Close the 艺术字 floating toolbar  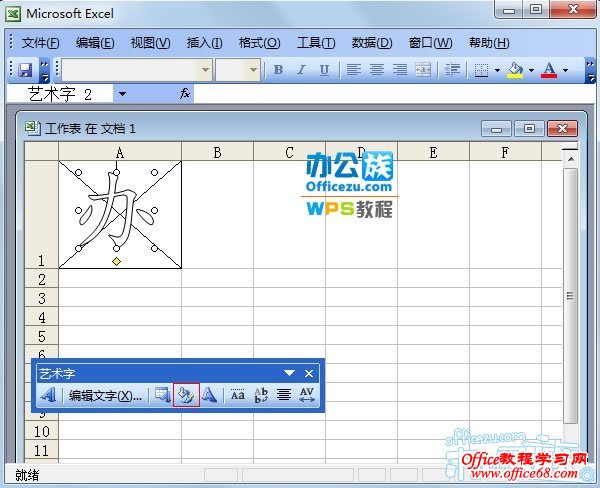pos(309,374)
